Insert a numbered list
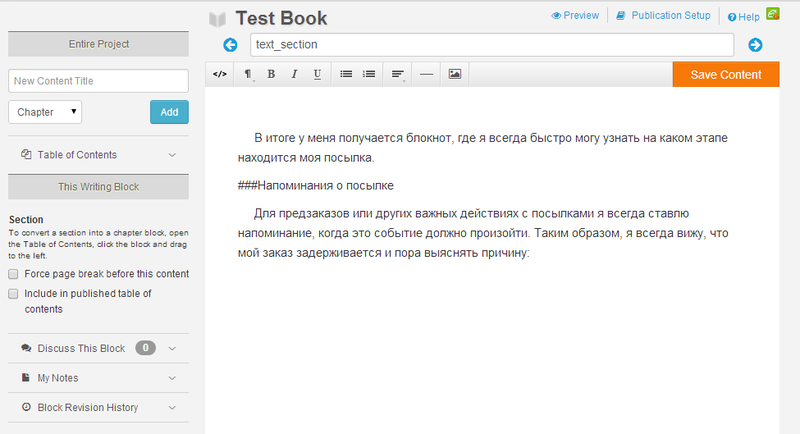800x434 pixels. coord(369,74)
